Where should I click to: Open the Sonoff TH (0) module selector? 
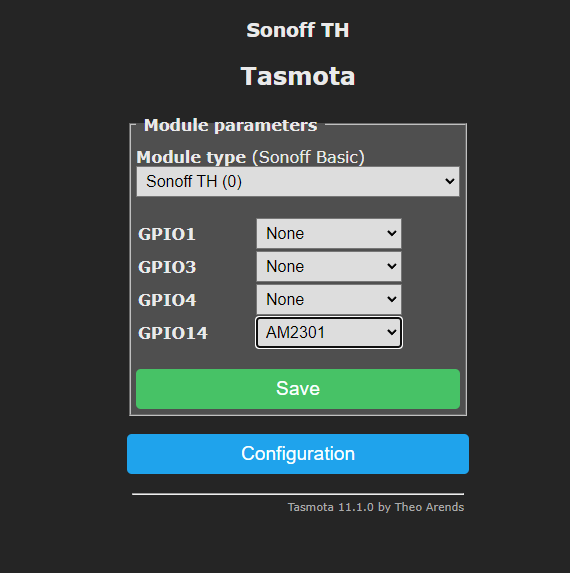tap(298, 182)
